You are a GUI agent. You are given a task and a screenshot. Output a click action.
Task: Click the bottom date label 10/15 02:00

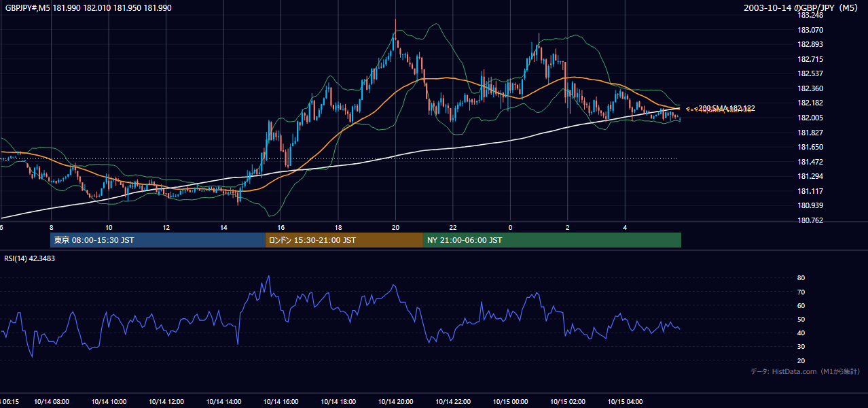[568, 402]
